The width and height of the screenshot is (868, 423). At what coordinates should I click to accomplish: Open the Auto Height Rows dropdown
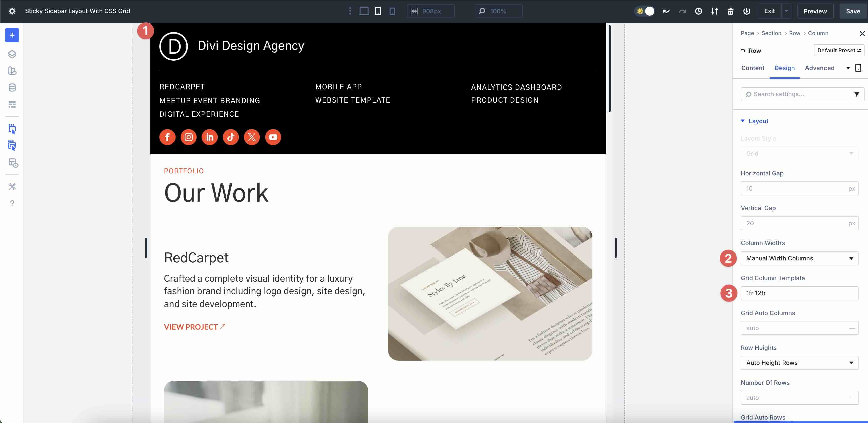coord(800,363)
